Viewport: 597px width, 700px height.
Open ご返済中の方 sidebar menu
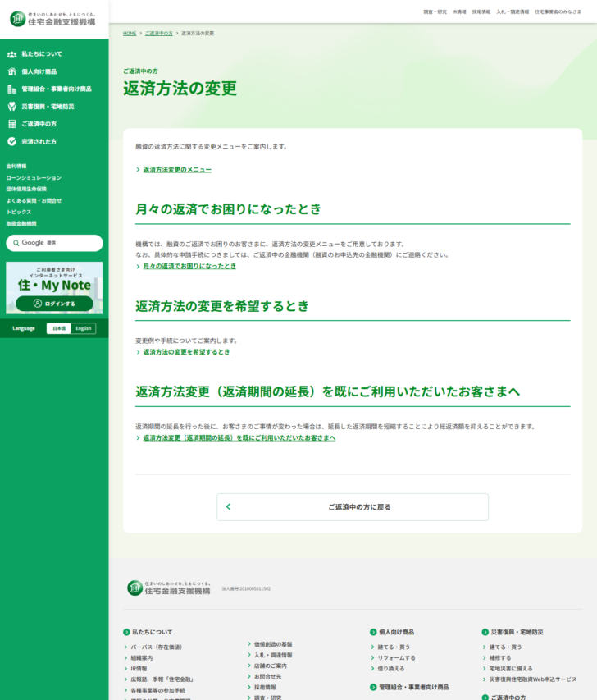[39, 124]
